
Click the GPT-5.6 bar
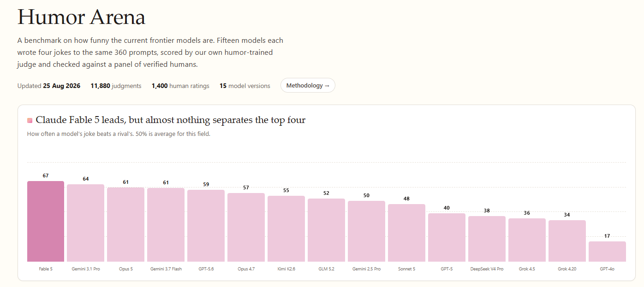click(x=206, y=226)
